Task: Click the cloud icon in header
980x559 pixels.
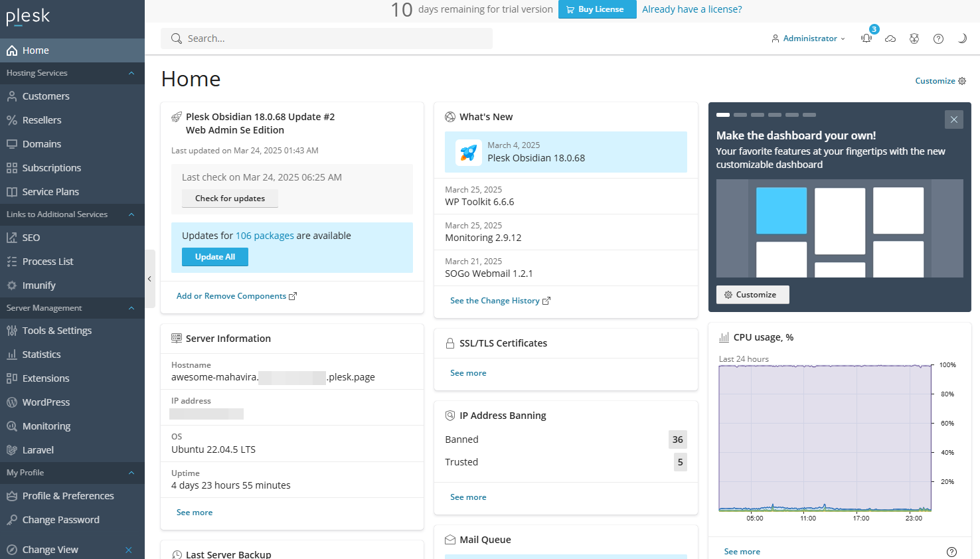Action: [x=890, y=39]
